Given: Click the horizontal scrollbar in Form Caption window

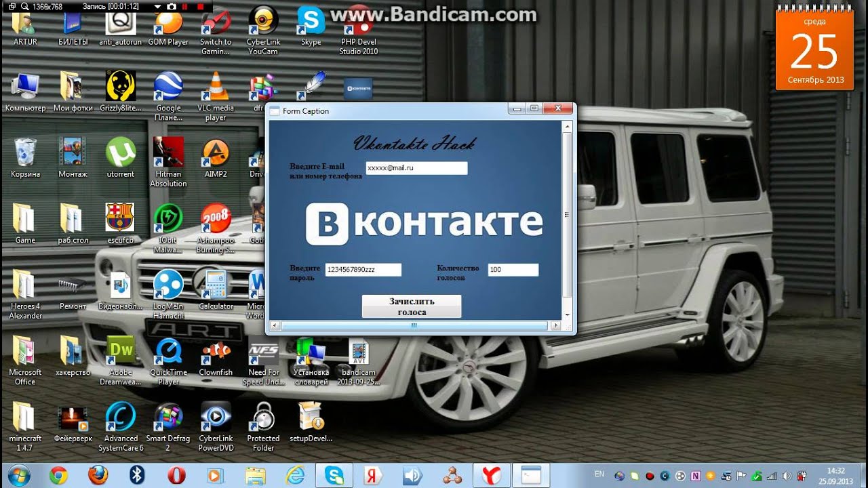Looking at the screenshot, I should (x=414, y=325).
